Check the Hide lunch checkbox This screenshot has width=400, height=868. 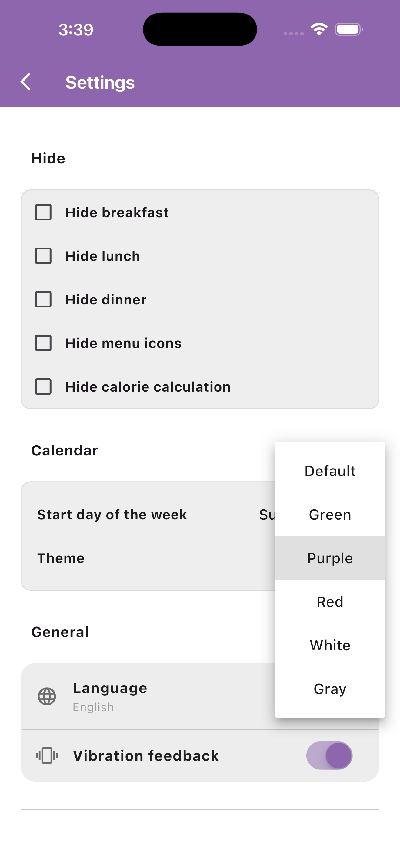click(x=43, y=256)
